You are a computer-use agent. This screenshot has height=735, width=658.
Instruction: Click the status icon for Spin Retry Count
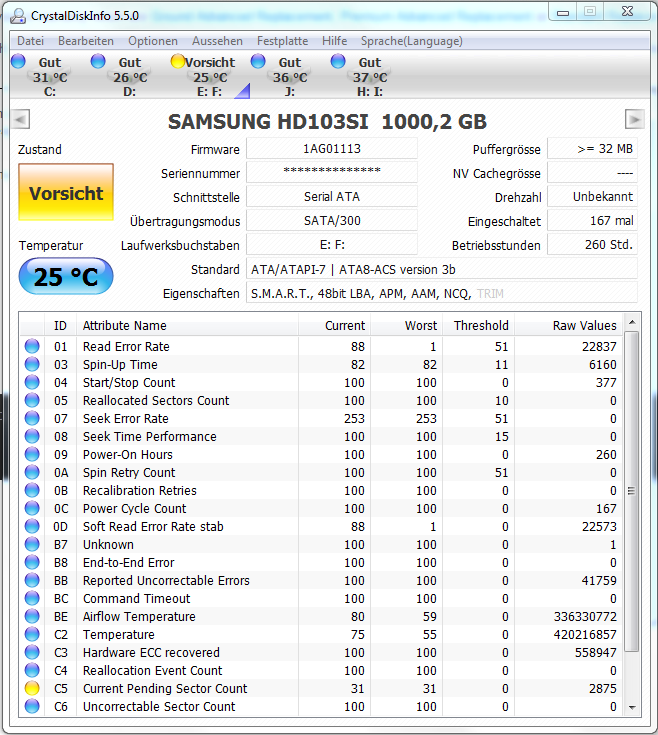pyautogui.click(x=32, y=472)
